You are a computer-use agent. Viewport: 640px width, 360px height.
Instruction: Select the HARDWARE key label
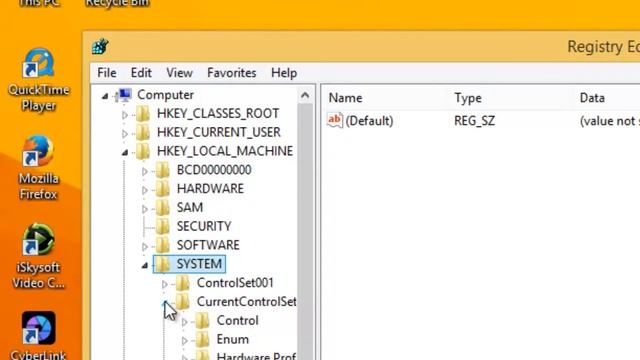pyautogui.click(x=210, y=189)
